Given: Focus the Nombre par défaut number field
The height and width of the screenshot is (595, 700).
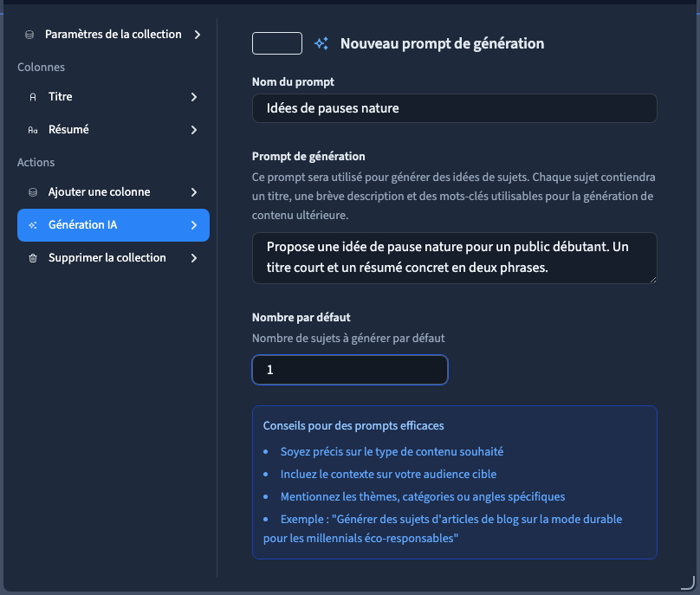Looking at the screenshot, I should coord(350,370).
